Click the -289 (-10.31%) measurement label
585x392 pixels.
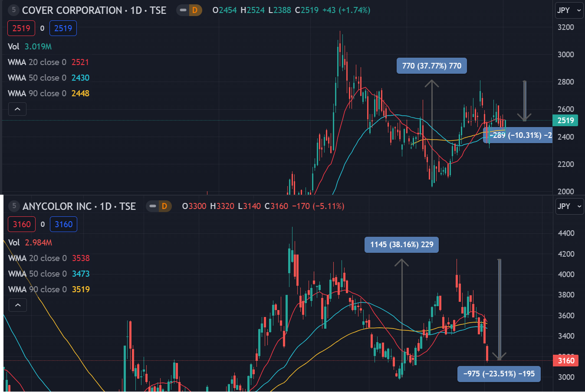pos(518,135)
